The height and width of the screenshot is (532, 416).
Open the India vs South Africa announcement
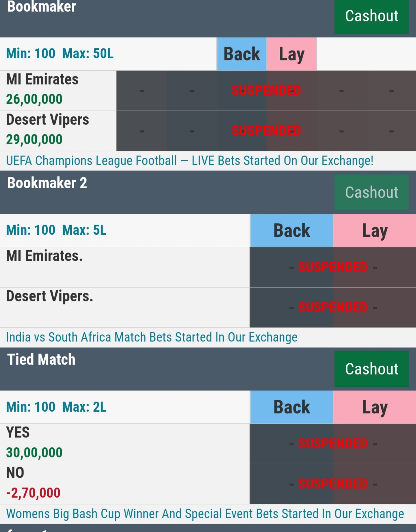tap(151, 337)
